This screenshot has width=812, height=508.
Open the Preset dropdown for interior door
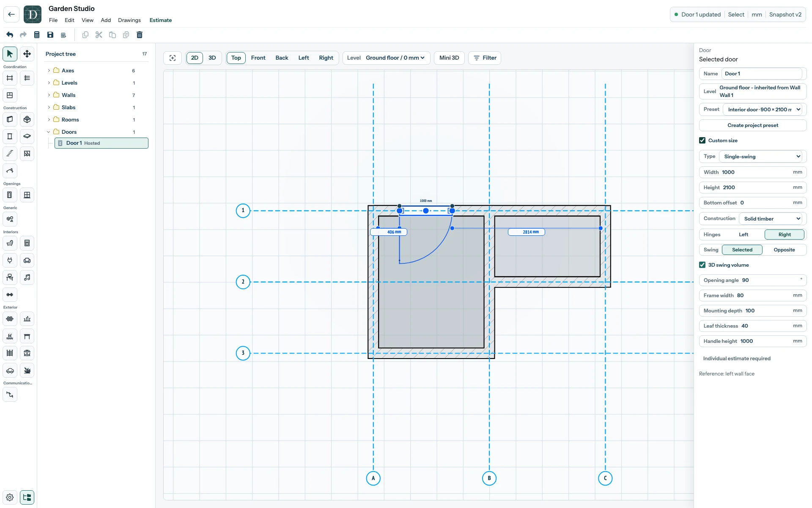pyautogui.click(x=763, y=110)
